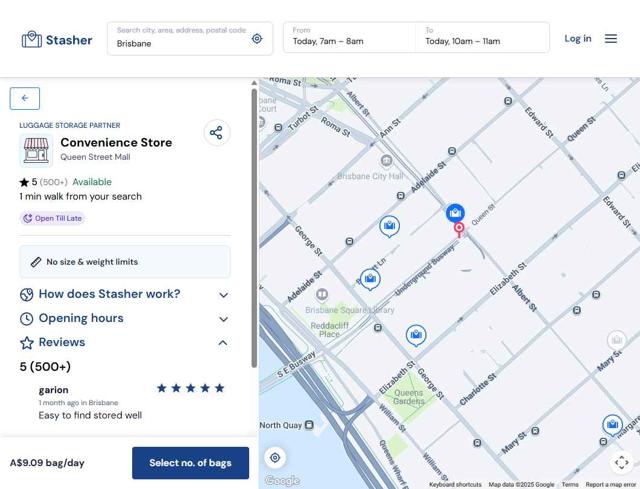Click the Stasher logo
Image resolution: width=640 pixels, height=489 pixels.
tap(57, 40)
